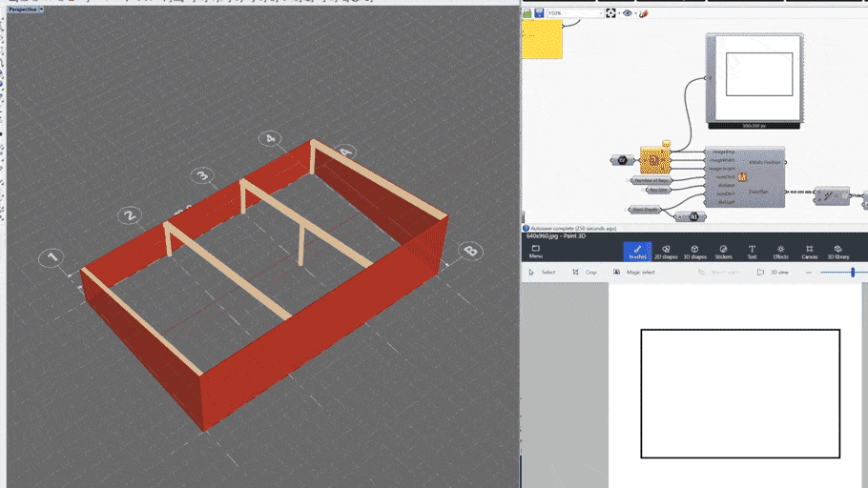
Task: Select the Start Depth parameter node
Action: (645, 210)
